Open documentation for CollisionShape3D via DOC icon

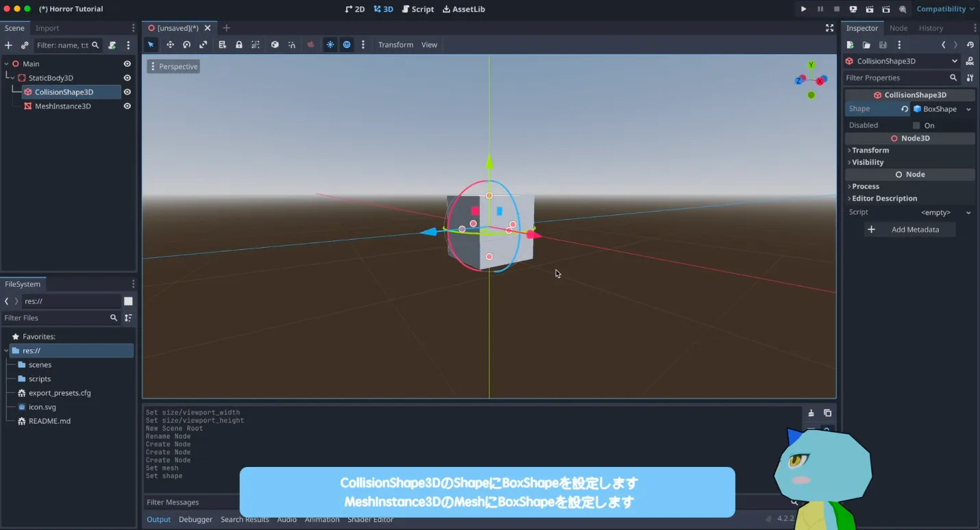pyautogui.click(x=970, y=61)
